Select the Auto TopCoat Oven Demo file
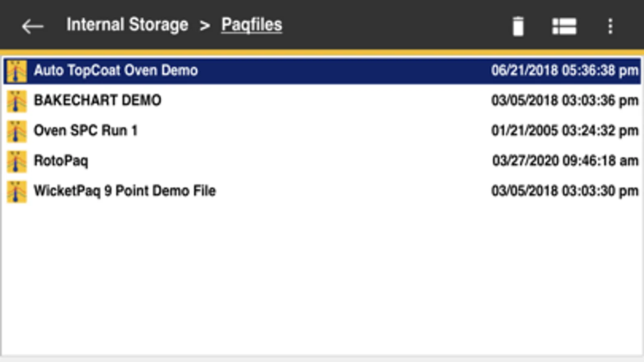 (116, 70)
